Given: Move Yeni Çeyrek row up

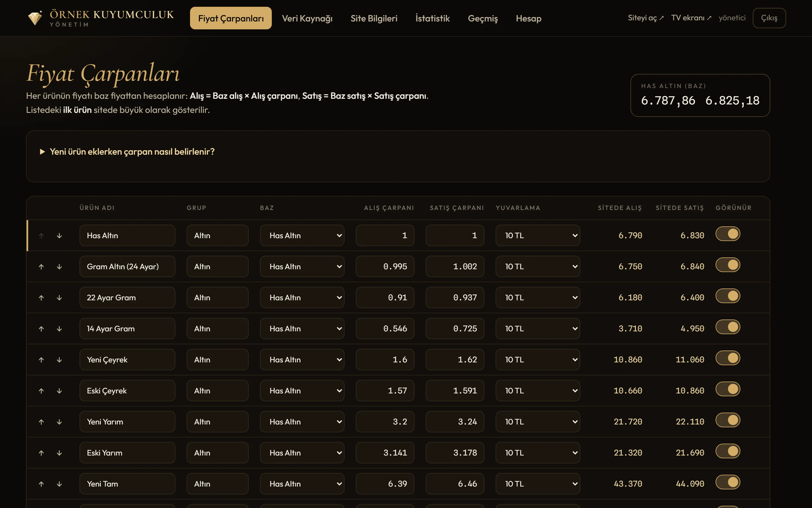Looking at the screenshot, I should click(x=41, y=360).
